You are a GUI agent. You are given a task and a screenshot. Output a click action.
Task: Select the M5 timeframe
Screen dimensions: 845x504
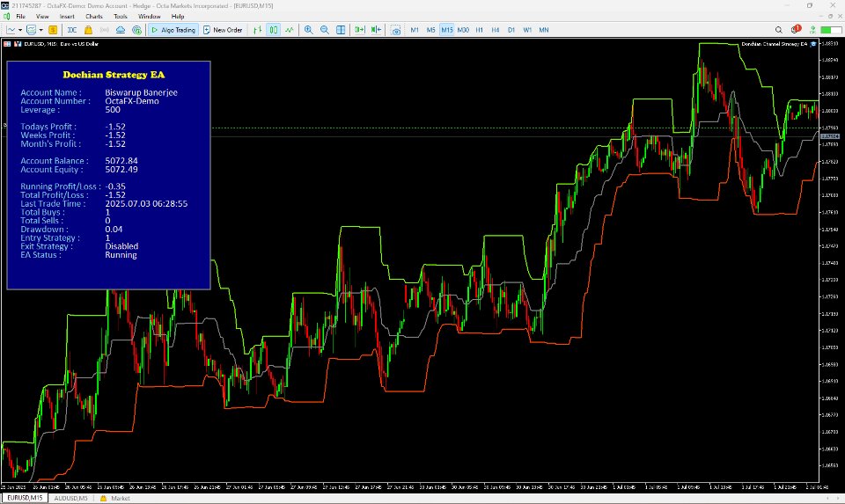430,30
